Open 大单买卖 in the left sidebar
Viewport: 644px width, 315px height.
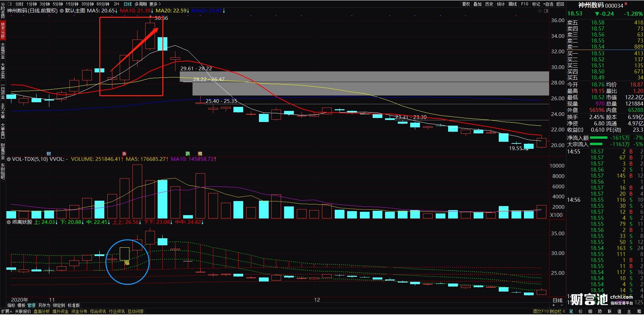click(x=3, y=71)
